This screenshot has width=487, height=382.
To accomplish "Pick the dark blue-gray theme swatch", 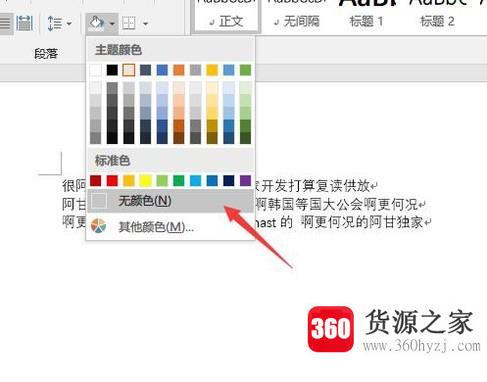I will point(145,70).
